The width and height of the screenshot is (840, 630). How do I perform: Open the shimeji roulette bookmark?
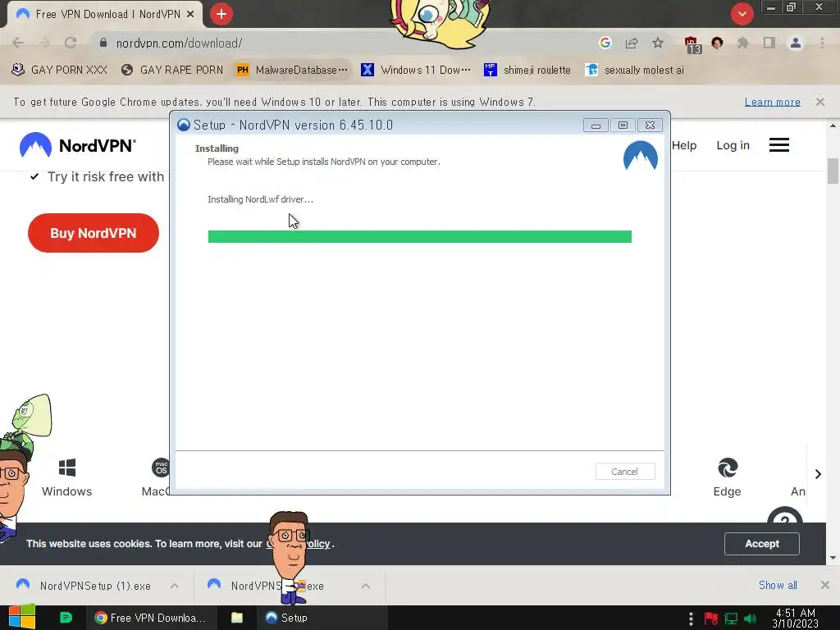(x=527, y=71)
